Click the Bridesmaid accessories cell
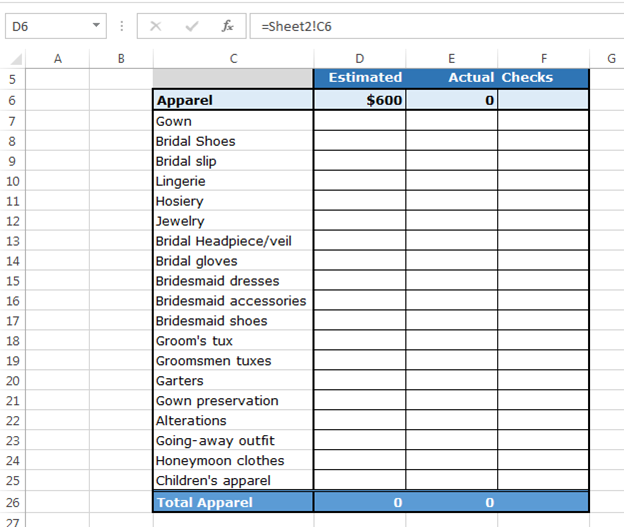The width and height of the screenshot is (624, 527). pyautogui.click(x=233, y=301)
